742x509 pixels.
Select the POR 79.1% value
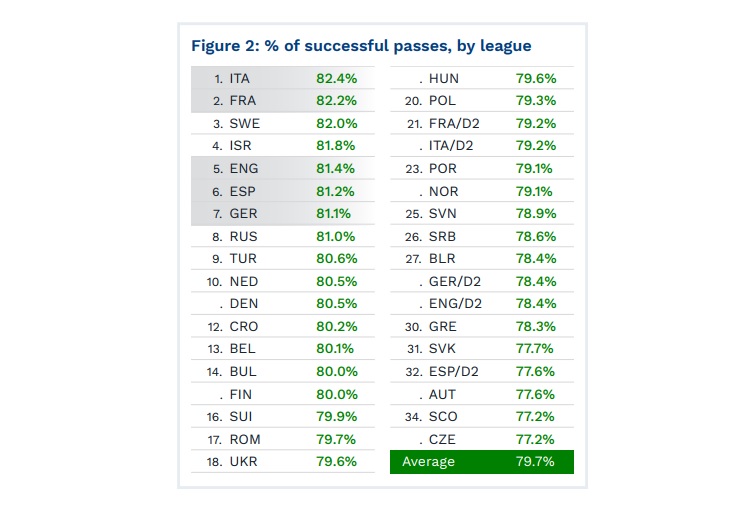pos(535,168)
